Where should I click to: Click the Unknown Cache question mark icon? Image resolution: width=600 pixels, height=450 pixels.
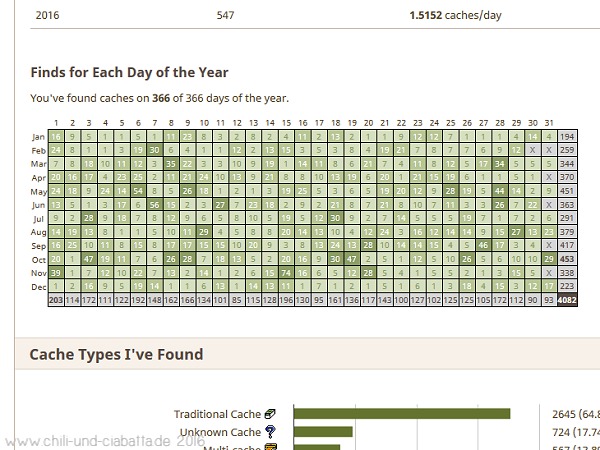click(x=270, y=432)
